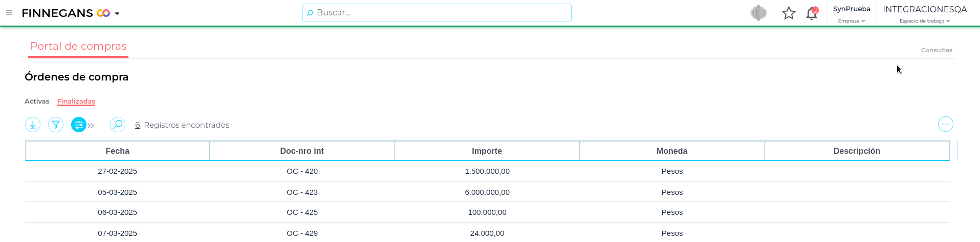Screen dimensions: 980x242
Task: Open the more options ellipsis button
Action: coord(945,124)
